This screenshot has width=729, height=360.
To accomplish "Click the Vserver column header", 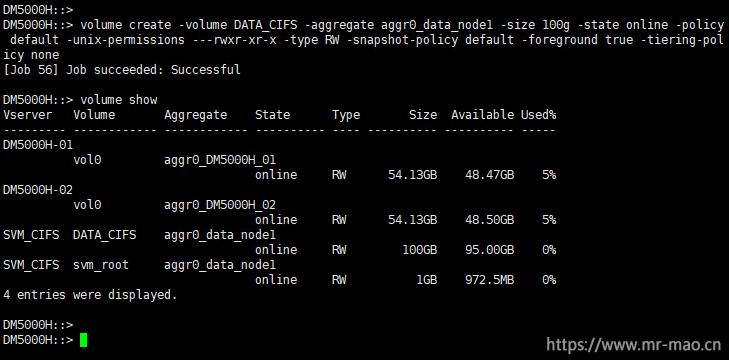I will pyautogui.click(x=27, y=115).
